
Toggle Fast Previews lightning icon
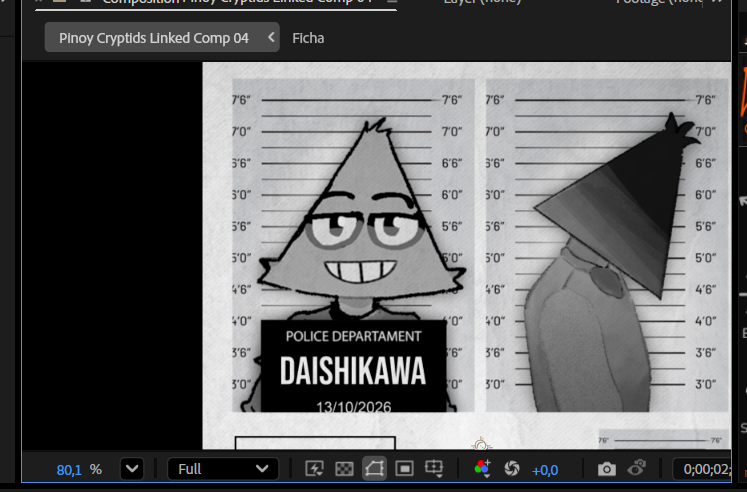[x=314, y=469]
